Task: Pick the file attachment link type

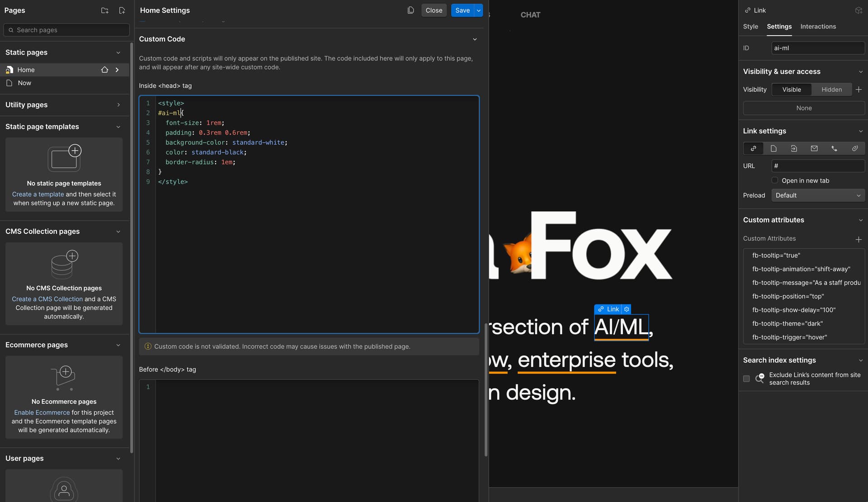Action: point(854,148)
